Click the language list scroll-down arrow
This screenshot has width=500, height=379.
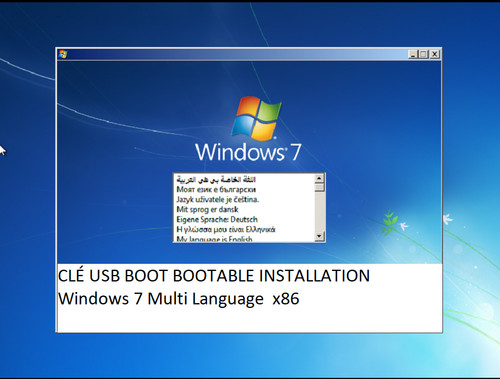click(x=319, y=236)
